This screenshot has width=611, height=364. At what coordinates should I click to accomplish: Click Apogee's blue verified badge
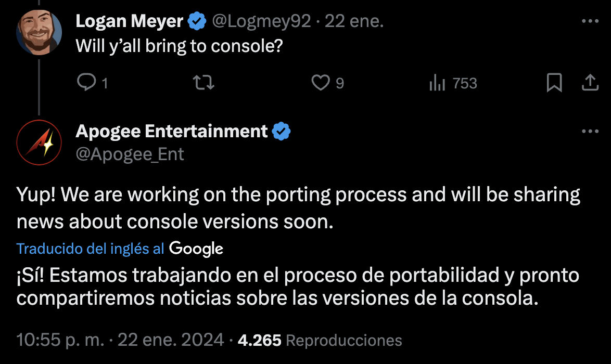pyautogui.click(x=282, y=131)
